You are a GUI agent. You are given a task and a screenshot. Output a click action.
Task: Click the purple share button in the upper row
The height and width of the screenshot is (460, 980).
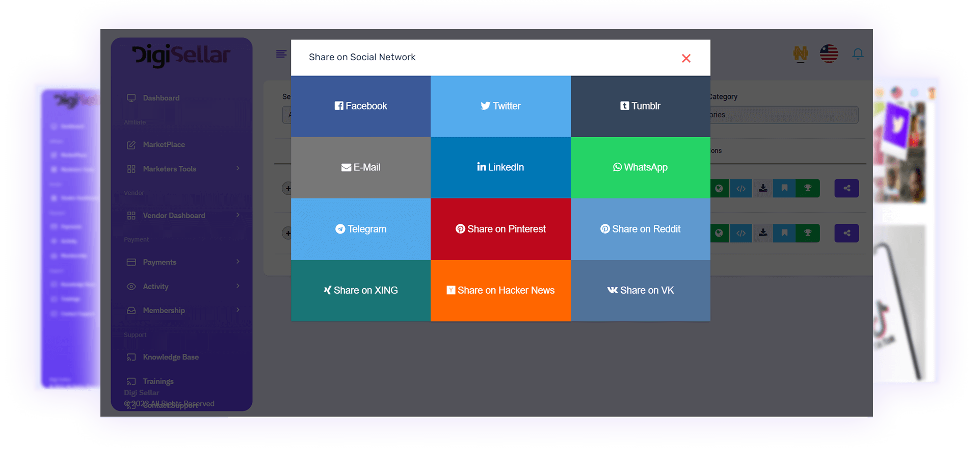pos(846,188)
